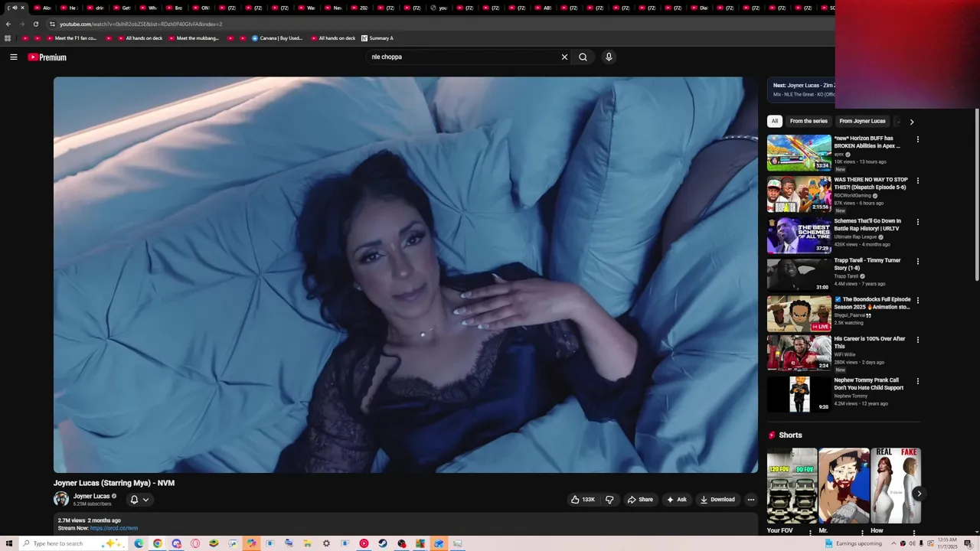Click the main video player
The image size is (980, 551).
point(406,275)
